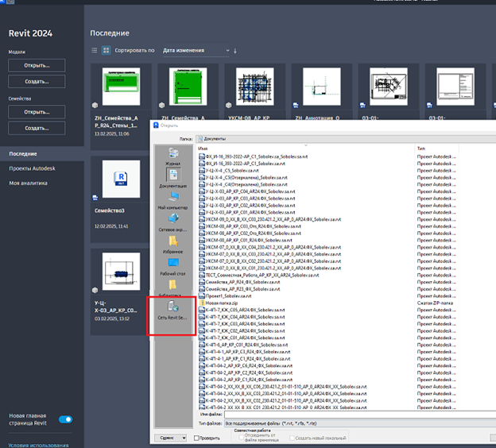
Task: Select file Семейства_АР_R24_ФХ_Sobolev.sa.rvt
Action: coord(243,282)
